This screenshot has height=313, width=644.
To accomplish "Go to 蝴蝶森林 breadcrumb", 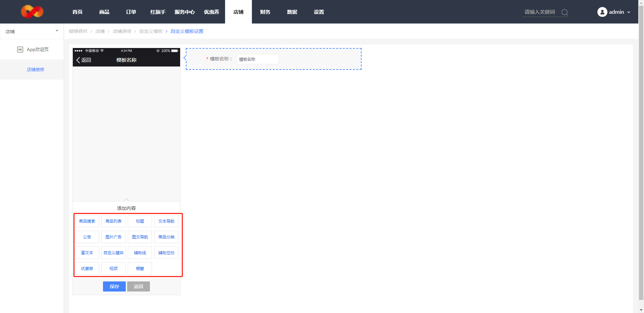I will click(78, 31).
